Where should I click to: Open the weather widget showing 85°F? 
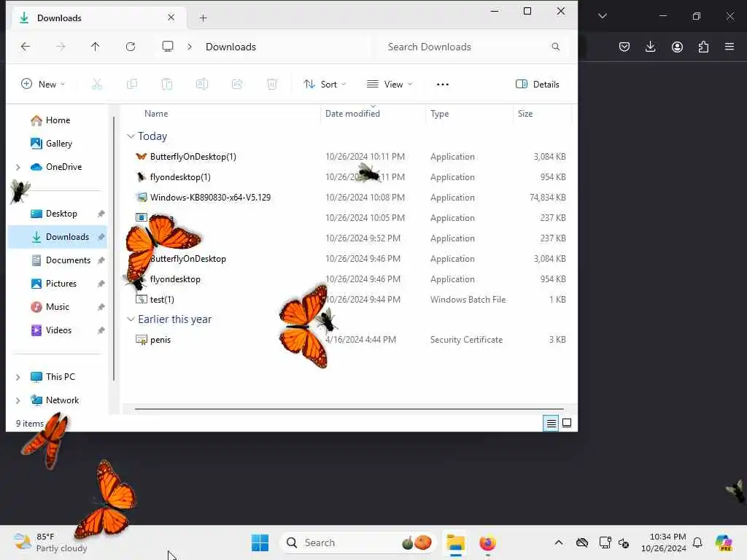(50, 542)
